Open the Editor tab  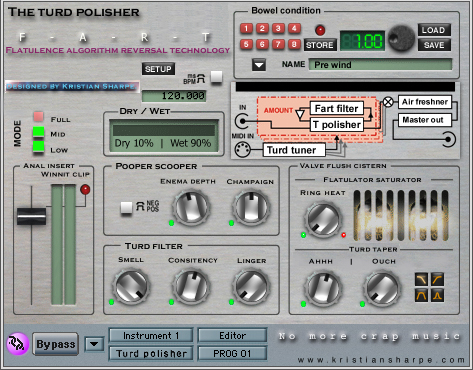232,335
